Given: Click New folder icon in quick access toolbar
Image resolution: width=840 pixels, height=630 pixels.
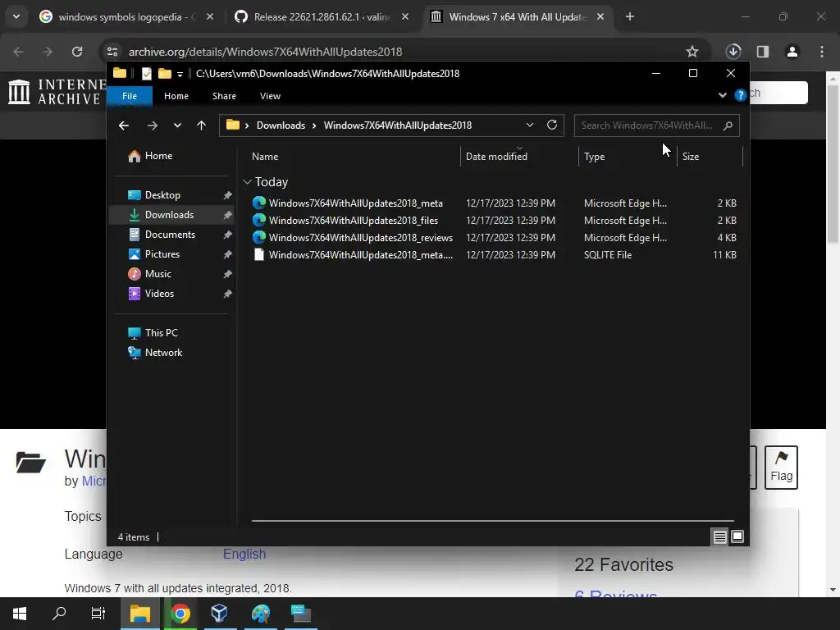Looking at the screenshot, I should click(x=164, y=73).
